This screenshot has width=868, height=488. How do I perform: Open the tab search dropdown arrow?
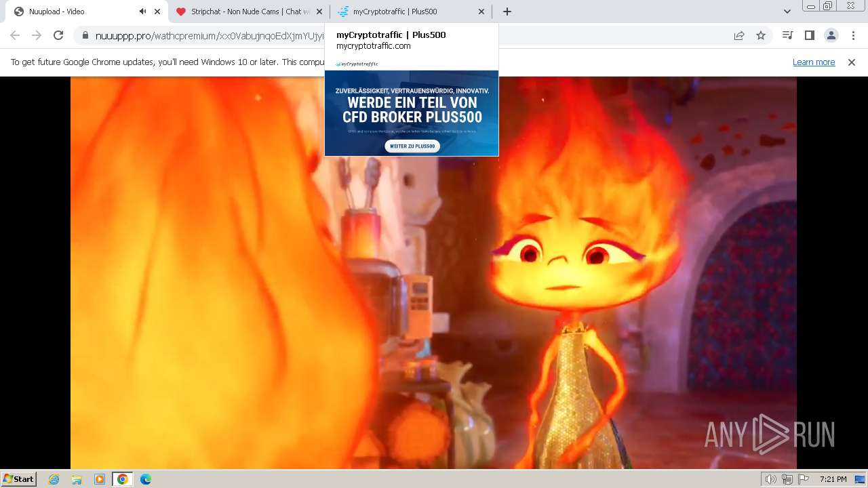787,12
